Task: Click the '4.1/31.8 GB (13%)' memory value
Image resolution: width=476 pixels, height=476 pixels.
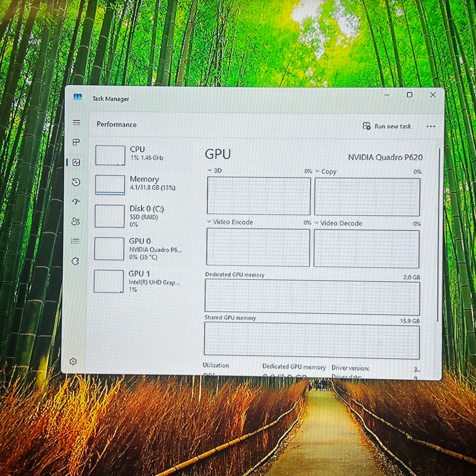Action: coord(153,188)
